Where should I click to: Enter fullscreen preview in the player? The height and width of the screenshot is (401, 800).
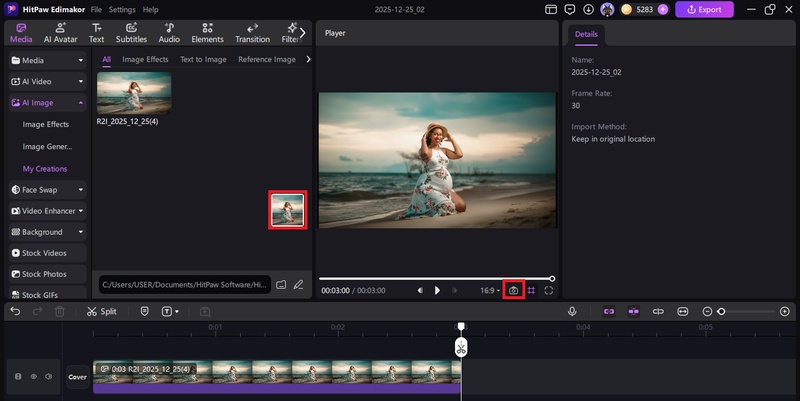[548, 290]
